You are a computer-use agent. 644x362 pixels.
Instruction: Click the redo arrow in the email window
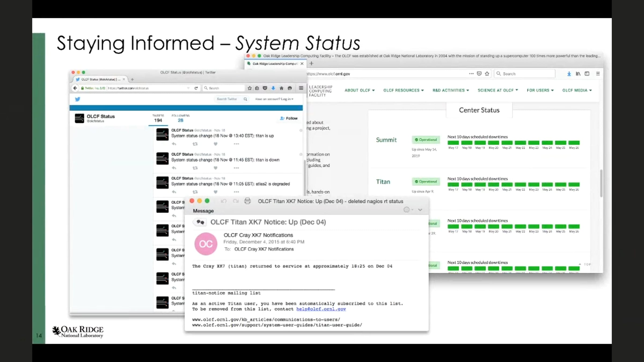pos(236,201)
